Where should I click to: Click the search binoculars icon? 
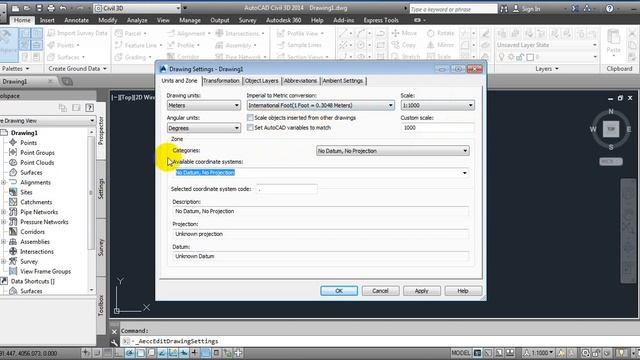tap(504, 9)
